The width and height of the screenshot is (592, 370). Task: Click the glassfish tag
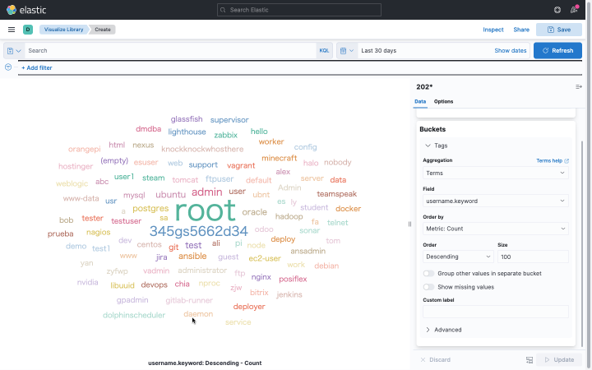[187, 119]
